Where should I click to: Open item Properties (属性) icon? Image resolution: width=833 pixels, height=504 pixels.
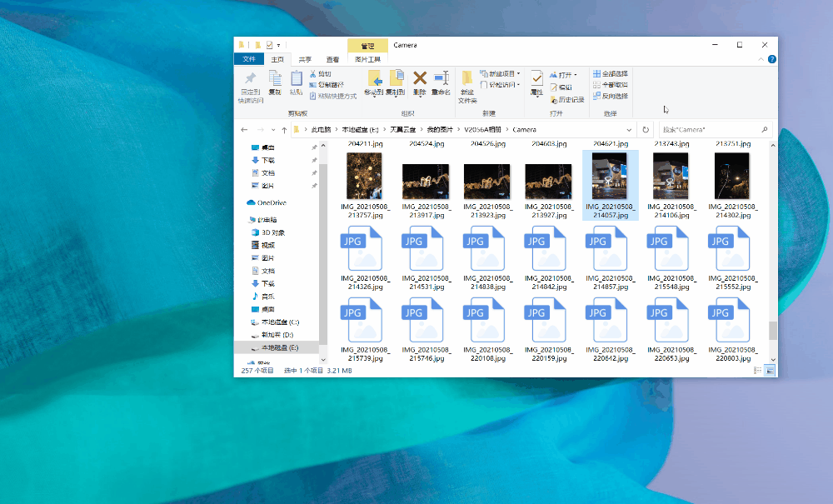point(536,77)
